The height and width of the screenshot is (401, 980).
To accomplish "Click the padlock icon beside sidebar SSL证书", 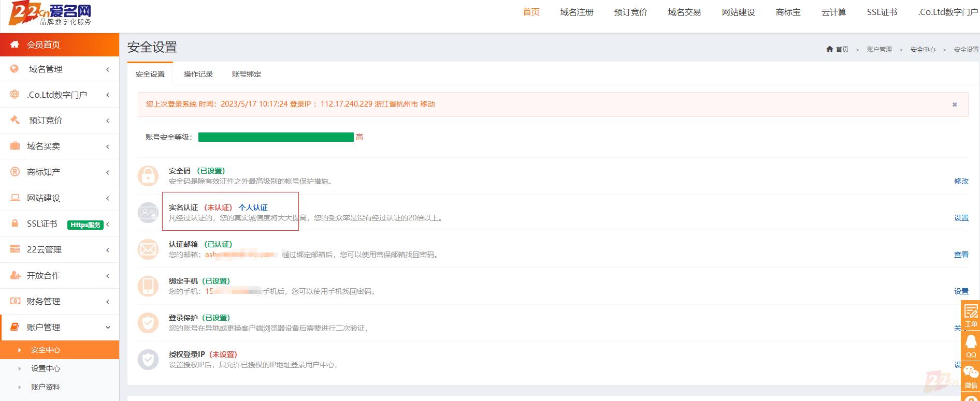I will pyautogui.click(x=15, y=224).
